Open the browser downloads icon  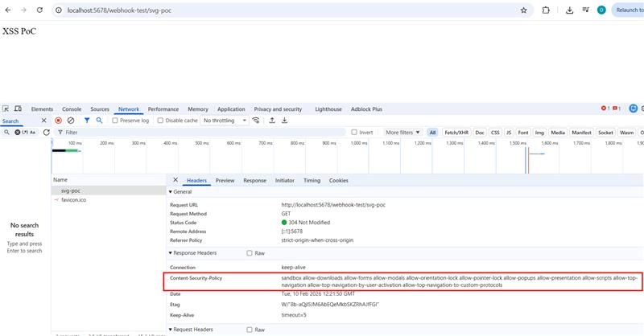point(569,10)
